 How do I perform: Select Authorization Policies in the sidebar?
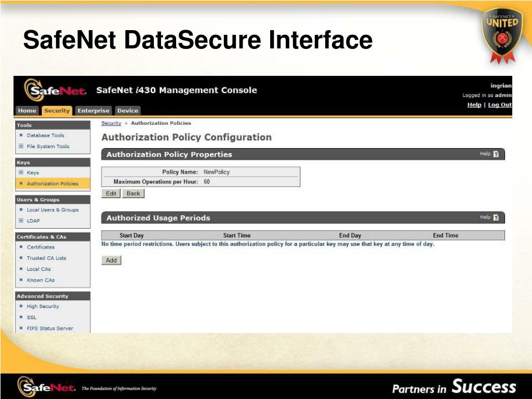(52, 183)
